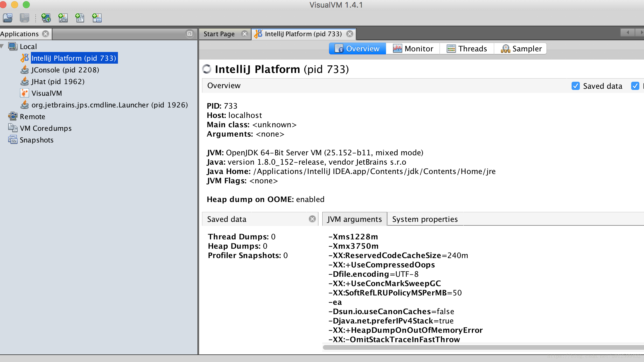Click the Add JMX Connection toolbar icon
The image size is (644, 362).
[63, 18]
